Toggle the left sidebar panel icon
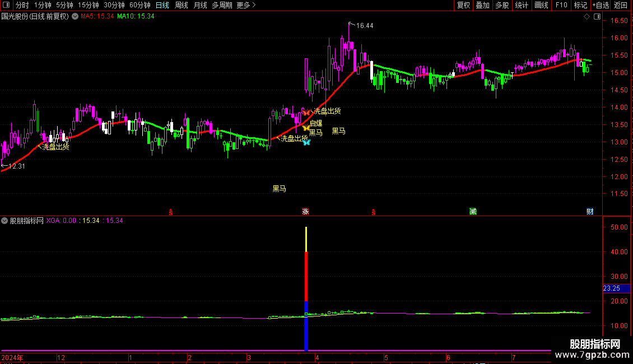 point(6,5)
